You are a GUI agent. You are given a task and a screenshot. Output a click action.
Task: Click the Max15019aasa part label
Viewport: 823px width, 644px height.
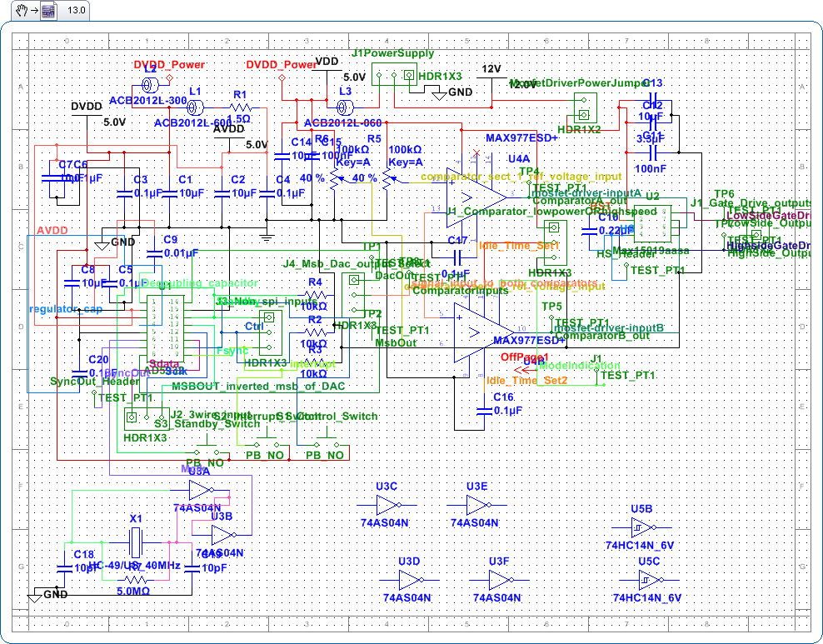click(x=651, y=251)
